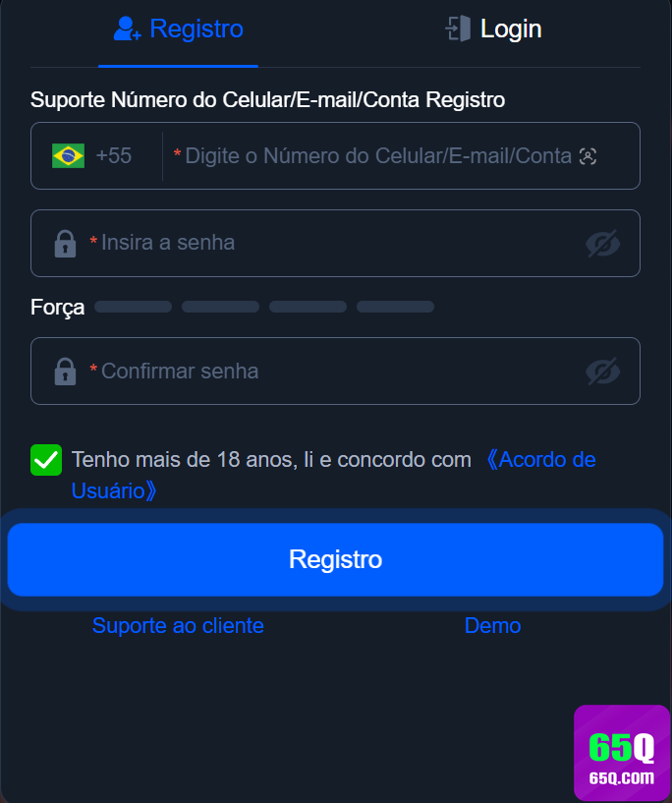Image resolution: width=672 pixels, height=803 pixels.
Task: Check the Força strength indicator bars
Action: [265, 306]
